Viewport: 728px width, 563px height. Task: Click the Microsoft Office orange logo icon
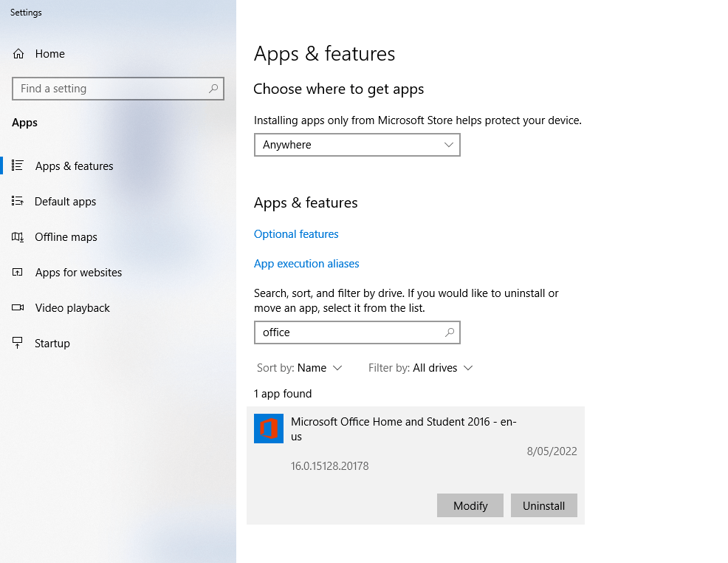click(x=268, y=429)
